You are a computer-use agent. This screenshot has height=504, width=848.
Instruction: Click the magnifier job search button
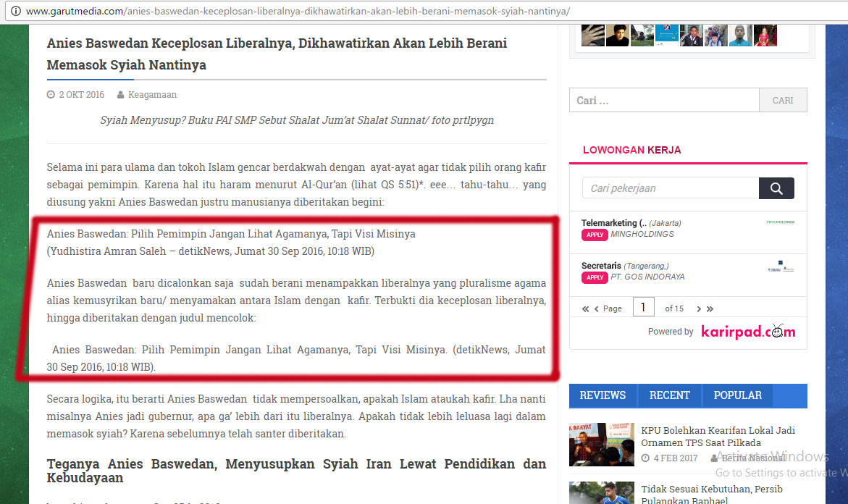(x=776, y=188)
